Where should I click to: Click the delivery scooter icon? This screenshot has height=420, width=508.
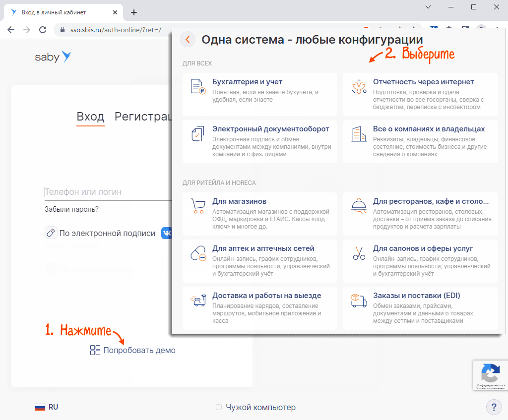pyautogui.click(x=198, y=300)
